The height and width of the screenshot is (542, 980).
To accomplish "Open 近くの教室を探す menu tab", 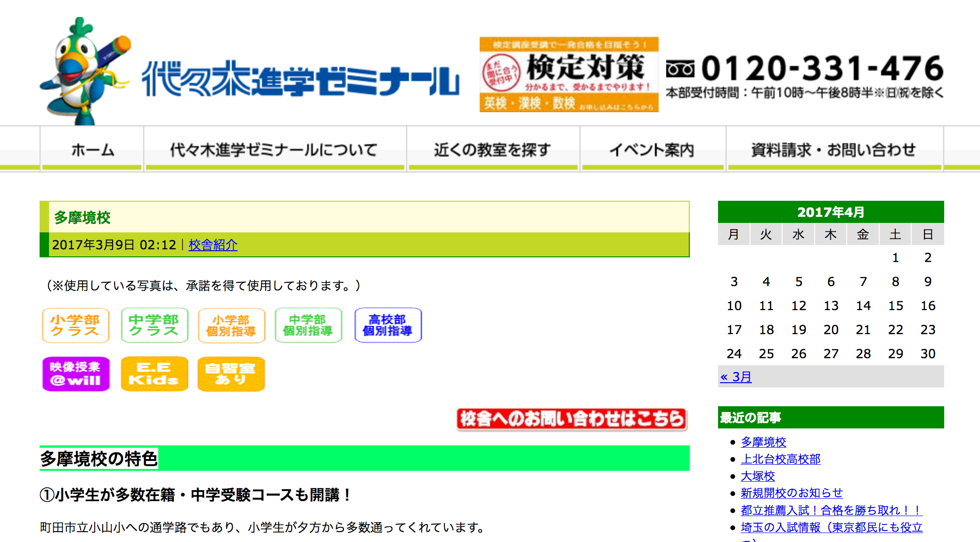I will coord(492,150).
